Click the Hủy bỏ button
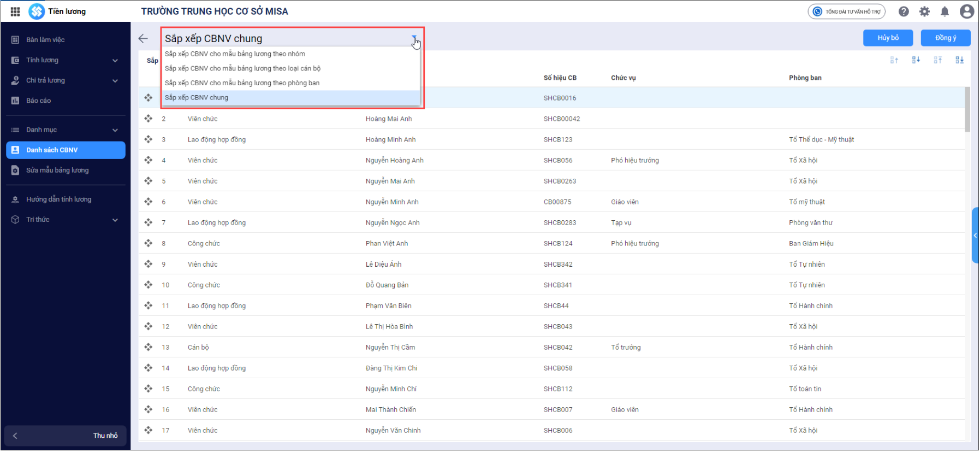This screenshot has height=452, width=980. point(888,38)
